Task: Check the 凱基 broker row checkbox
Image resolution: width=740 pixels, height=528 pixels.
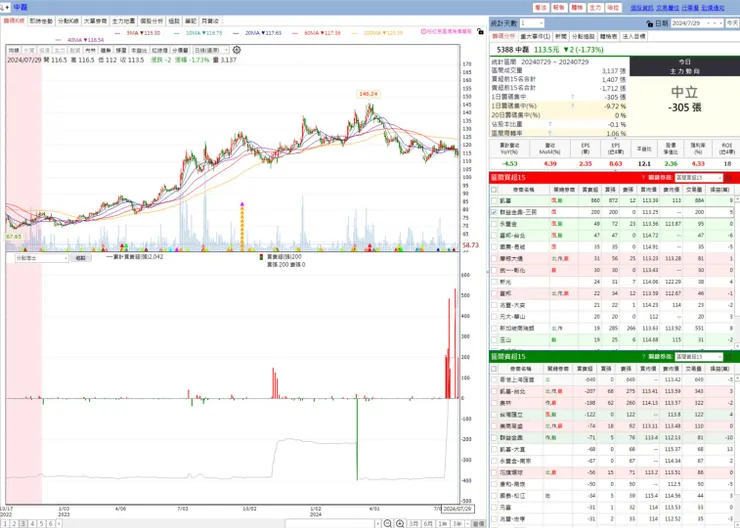Action: pos(494,201)
